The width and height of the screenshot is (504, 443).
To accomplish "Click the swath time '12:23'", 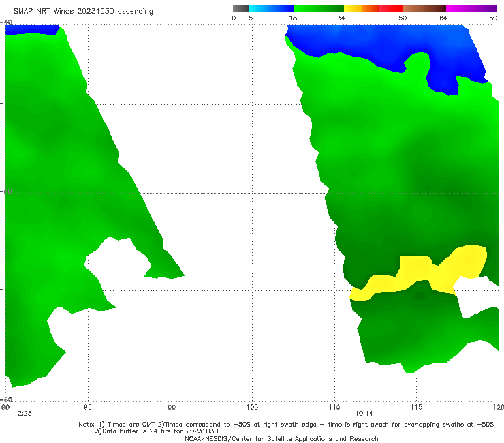I will point(23,414).
